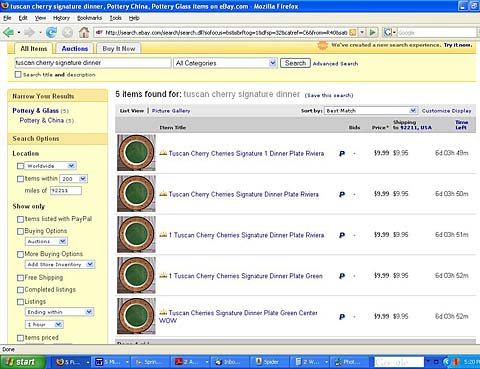This screenshot has height=369, width=480.
Task: Open the Firefox taskbar group button
Action: coord(73,362)
